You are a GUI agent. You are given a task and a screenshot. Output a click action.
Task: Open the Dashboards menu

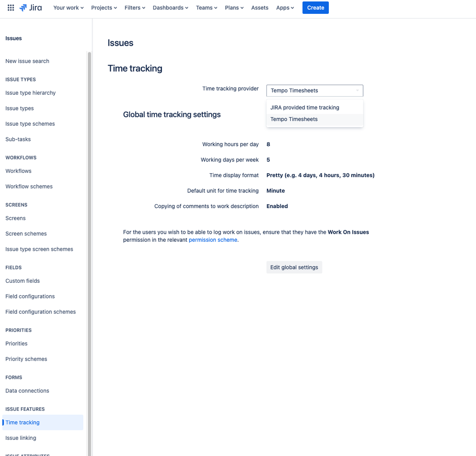point(170,8)
